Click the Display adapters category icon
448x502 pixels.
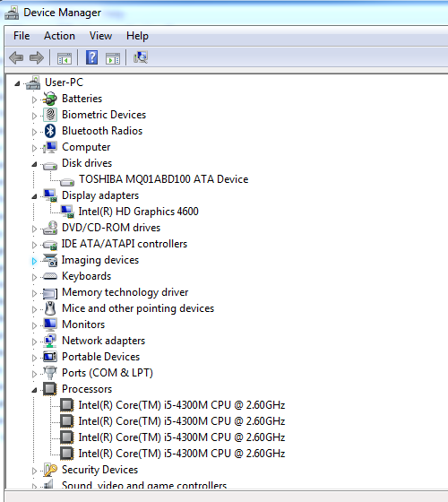point(50,195)
